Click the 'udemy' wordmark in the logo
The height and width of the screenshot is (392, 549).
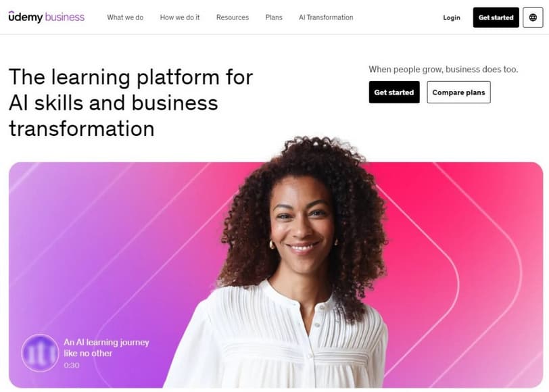[x=26, y=17]
